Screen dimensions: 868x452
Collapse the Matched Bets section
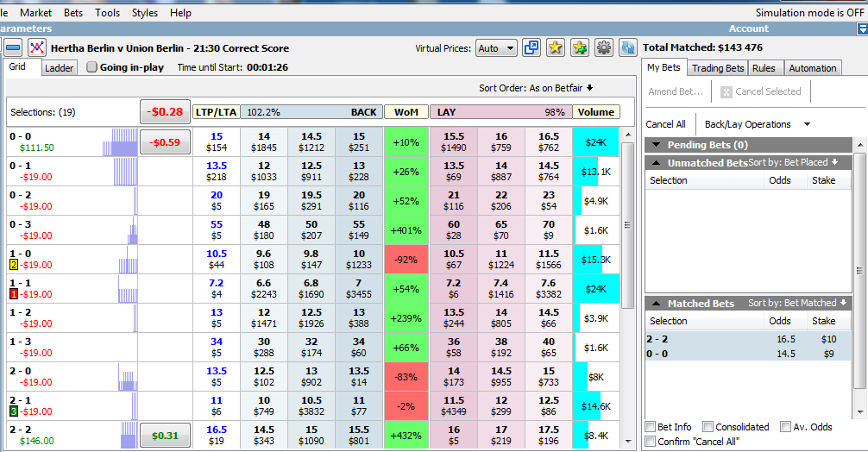coord(657,303)
